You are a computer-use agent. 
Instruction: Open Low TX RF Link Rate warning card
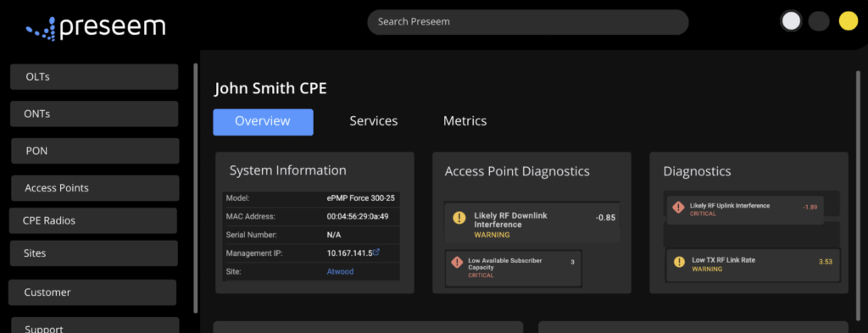click(753, 264)
